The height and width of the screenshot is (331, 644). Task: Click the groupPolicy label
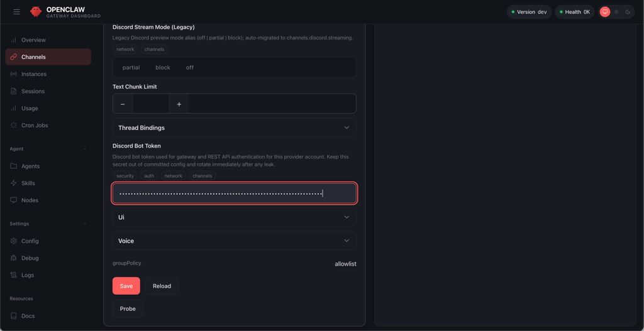click(127, 263)
